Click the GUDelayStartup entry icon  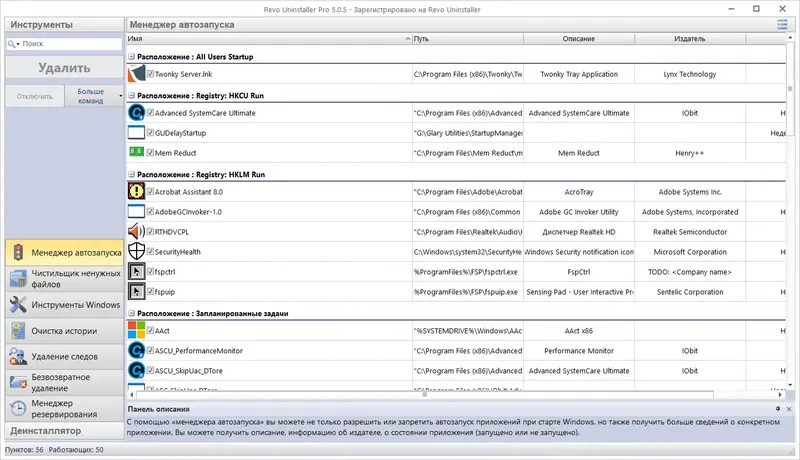[x=136, y=133]
